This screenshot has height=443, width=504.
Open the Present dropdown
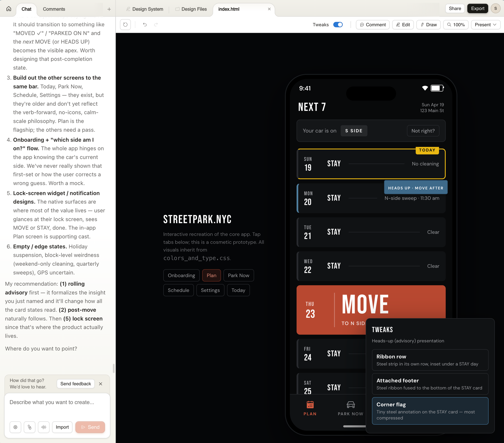485,24
